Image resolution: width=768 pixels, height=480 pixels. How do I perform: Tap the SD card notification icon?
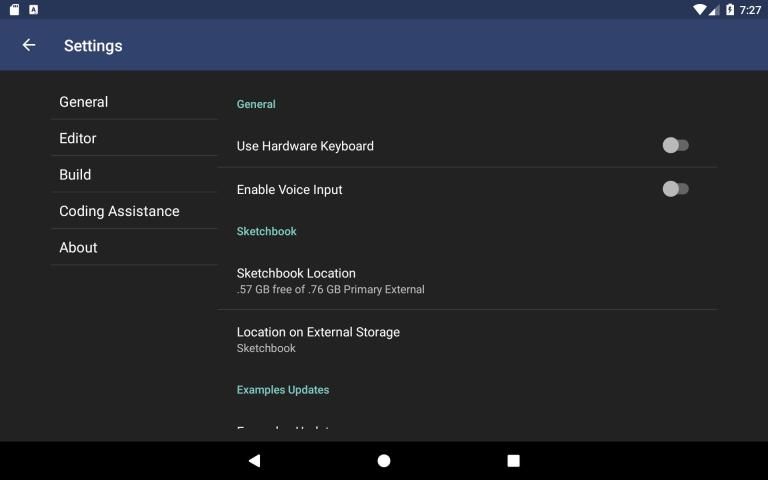click(14, 9)
